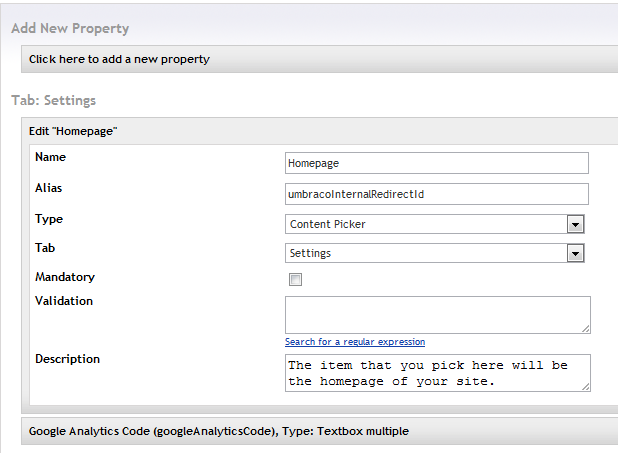This screenshot has width=618, height=453.
Task: Click inside the empty Validation textarea
Action: click(438, 315)
